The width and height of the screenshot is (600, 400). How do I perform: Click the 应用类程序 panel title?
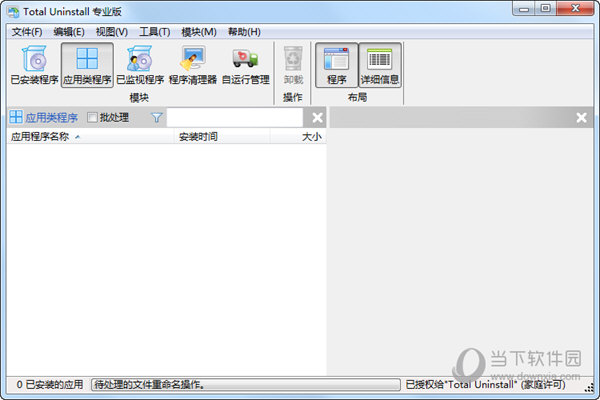[52, 118]
